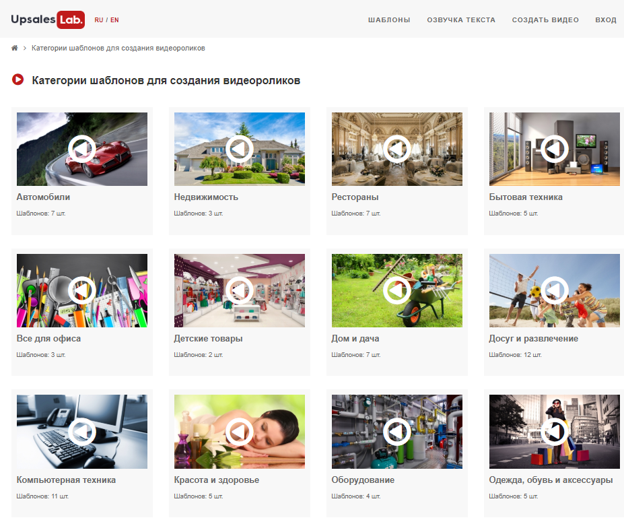Click the home icon in breadcrumb
The height and width of the screenshot is (524, 624).
point(14,48)
